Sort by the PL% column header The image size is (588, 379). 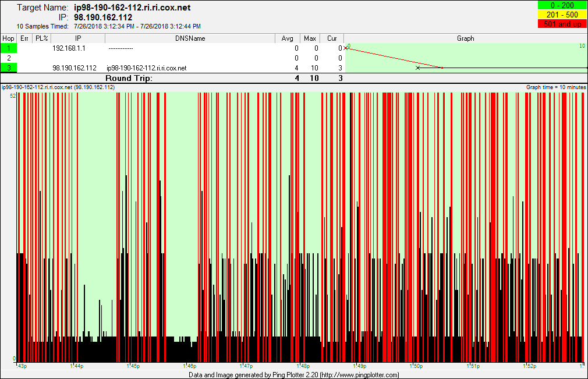[41, 38]
